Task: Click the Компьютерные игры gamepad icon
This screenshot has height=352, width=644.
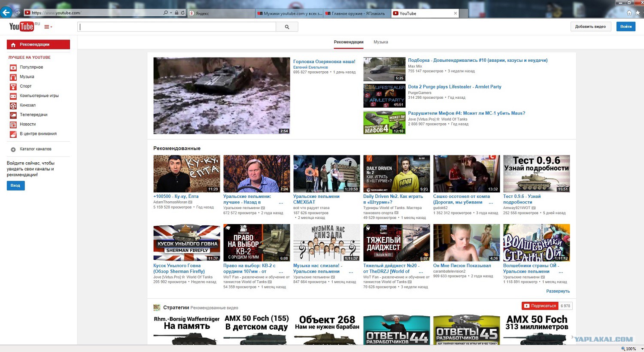Action: click(13, 96)
